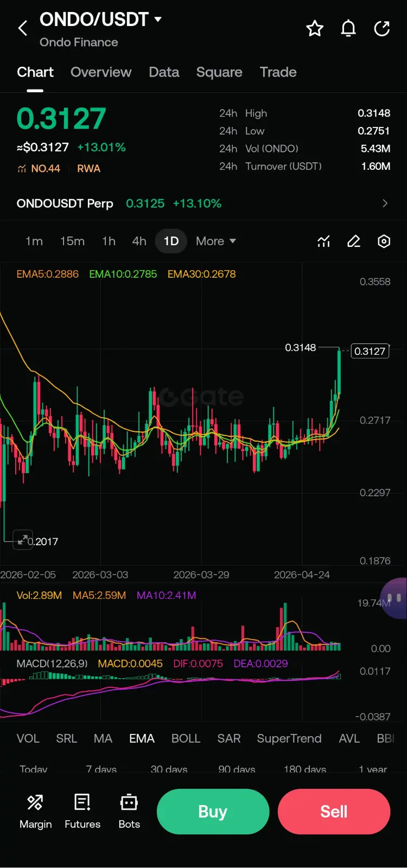
Task: Add ONDO/USDT to favorites star
Action: pyautogui.click(x=315, y=28)
